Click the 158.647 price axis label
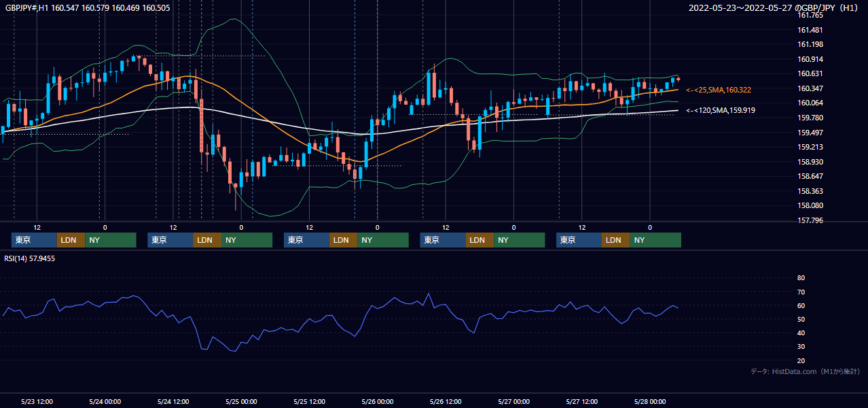The height and width of the screenshot is (408, 868). tap(810, 176)
